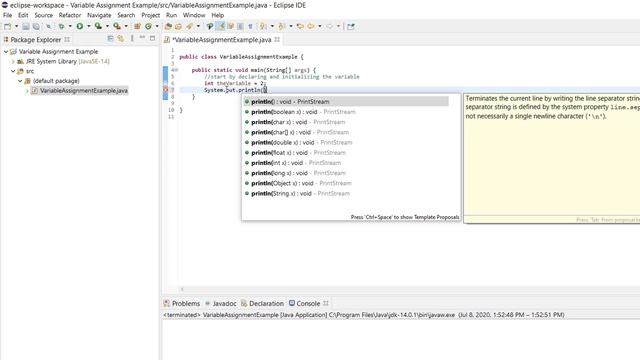Click the Search flashlight toolbar icon
The image size is (640, 360).
pos(189,27)
